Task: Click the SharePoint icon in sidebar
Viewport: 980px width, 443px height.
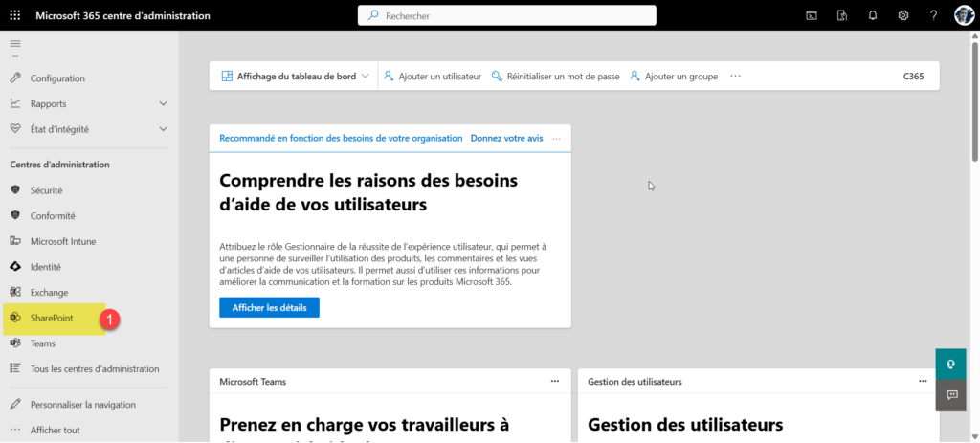Action: tap(15, 318)
